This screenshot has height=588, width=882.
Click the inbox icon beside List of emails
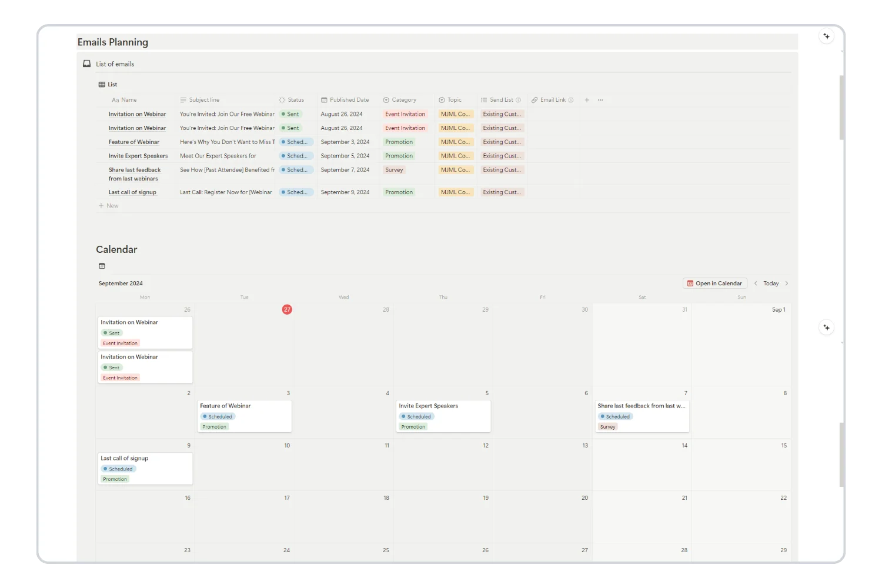click(87, 64)
